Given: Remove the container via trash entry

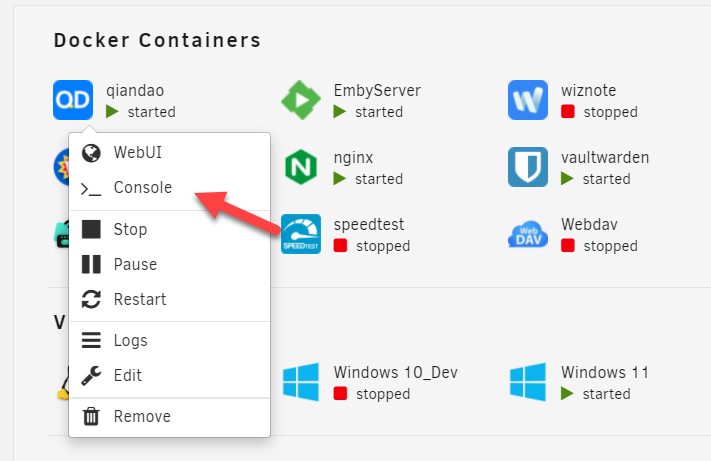Looking at the screenshot, I should (142, 416).
